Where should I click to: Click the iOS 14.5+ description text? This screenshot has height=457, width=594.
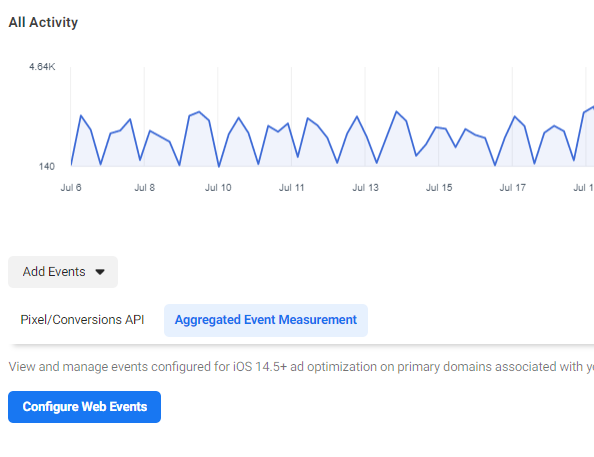coord(301,367)
